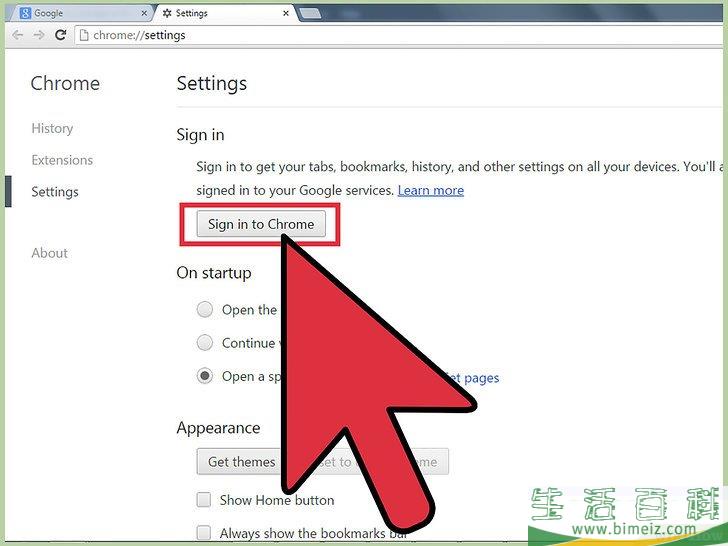The width and height of the screenshot is (728, 546).
Task: Select the Continue startup radio option
Action: pos(205,343)
